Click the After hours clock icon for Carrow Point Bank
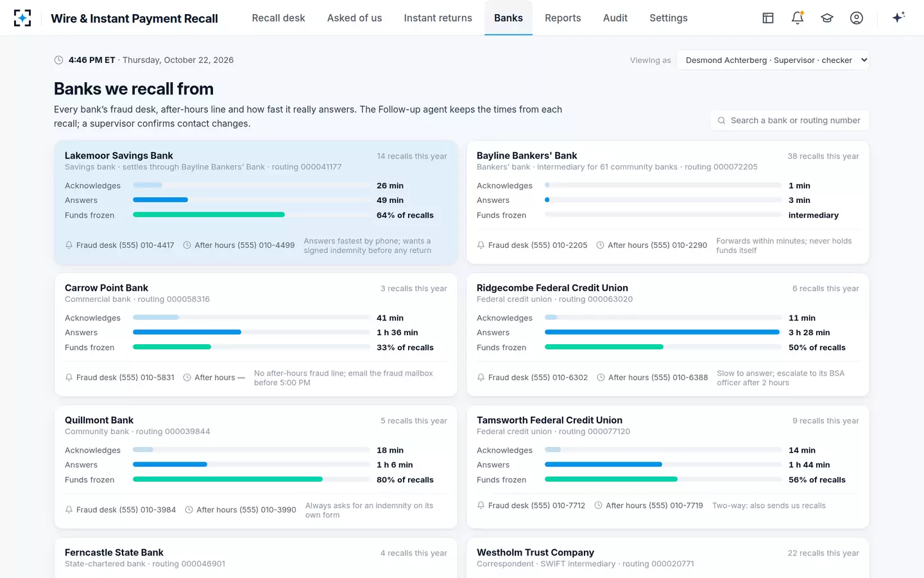The width and height of the screenshot is (924, 578). point(187,378)
